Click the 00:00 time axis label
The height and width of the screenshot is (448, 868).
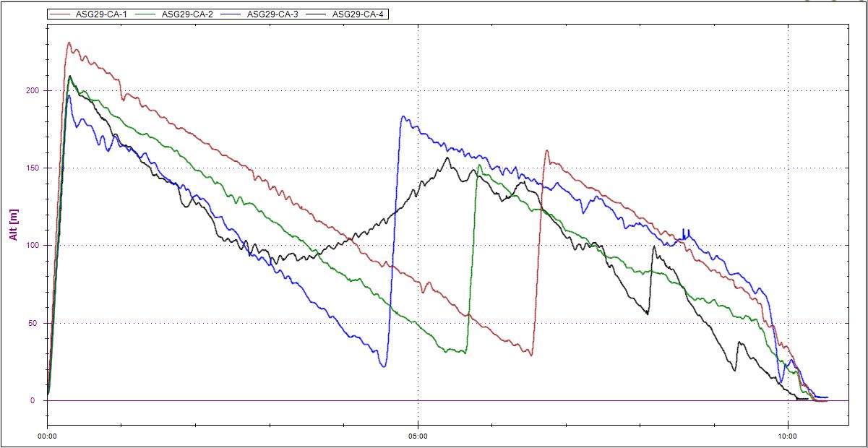pyautogui.click(x=48, y=436)
